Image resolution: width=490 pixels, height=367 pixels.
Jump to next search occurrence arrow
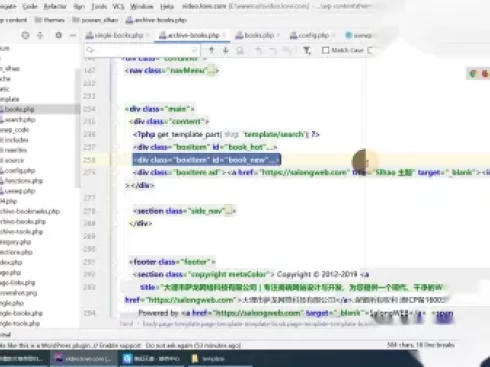[225, 50]
